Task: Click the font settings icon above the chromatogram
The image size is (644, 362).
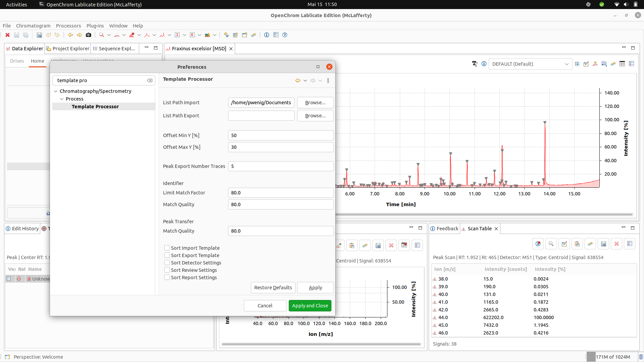Action: point(475,64)
